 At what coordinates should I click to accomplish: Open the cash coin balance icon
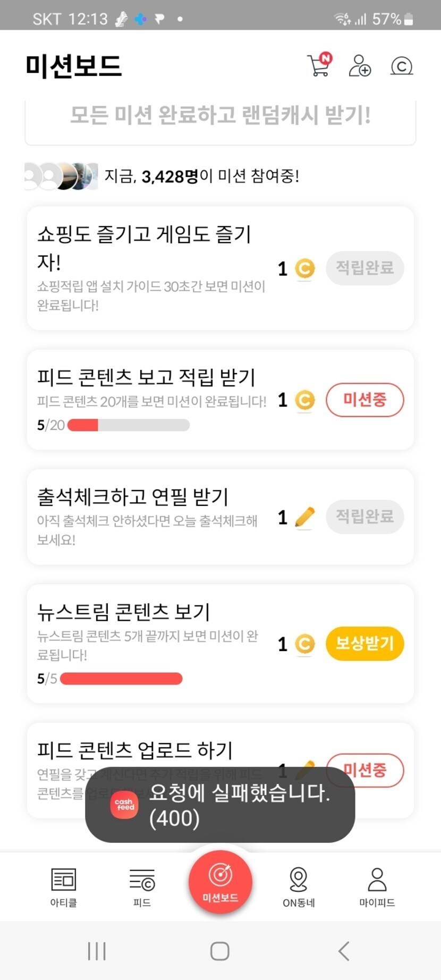coord(402,66)
